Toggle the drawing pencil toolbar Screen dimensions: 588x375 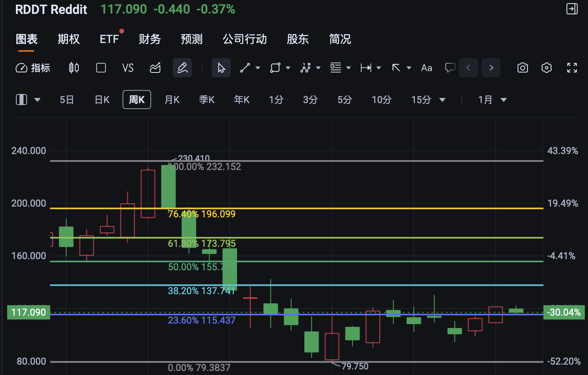[x=182, y=68]
